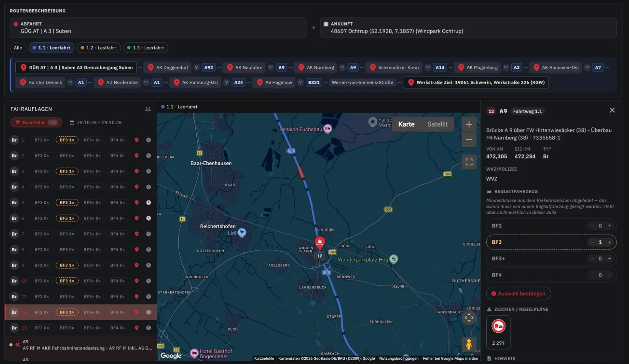This screenshot has height=364, width=629.
Task: Increase BF2 count with plus
Action: 609,226
